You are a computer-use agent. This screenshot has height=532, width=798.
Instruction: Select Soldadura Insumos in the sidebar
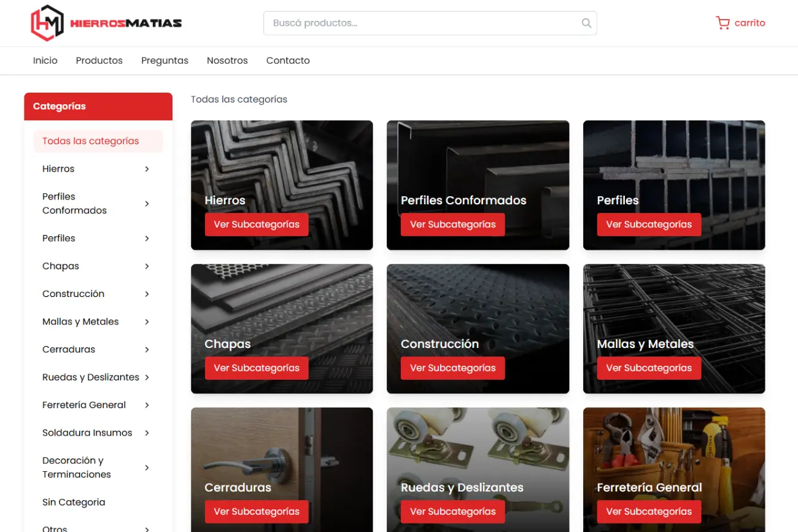(x=87, y=433)
